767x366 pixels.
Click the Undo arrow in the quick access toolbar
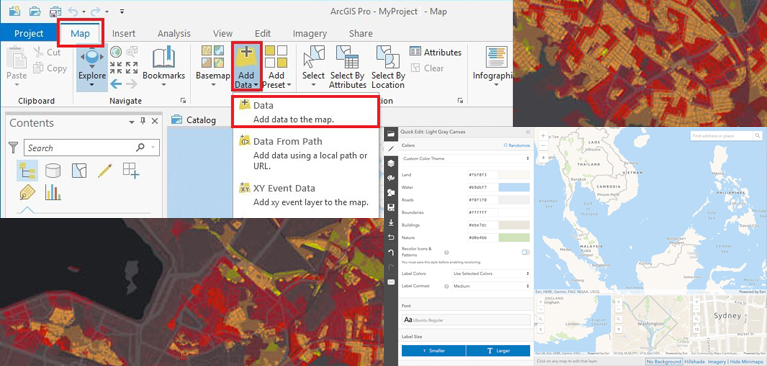73,11
